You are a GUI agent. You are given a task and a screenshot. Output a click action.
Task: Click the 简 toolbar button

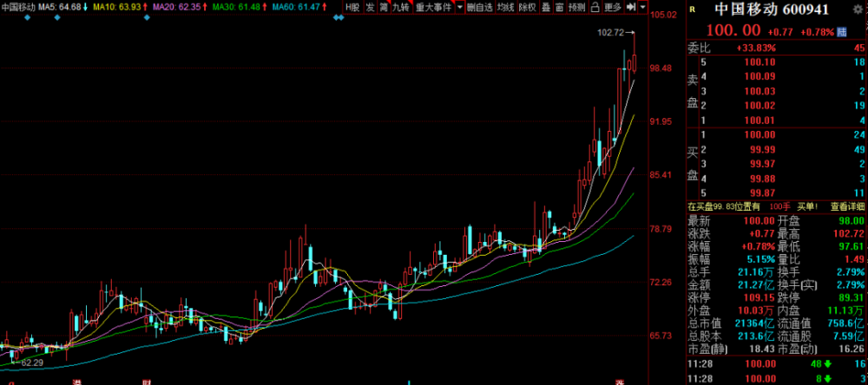coord(383,7)
